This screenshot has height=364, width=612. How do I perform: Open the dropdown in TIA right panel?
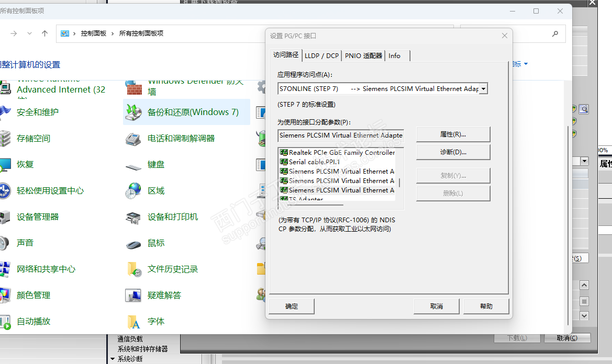pos(584,161)
